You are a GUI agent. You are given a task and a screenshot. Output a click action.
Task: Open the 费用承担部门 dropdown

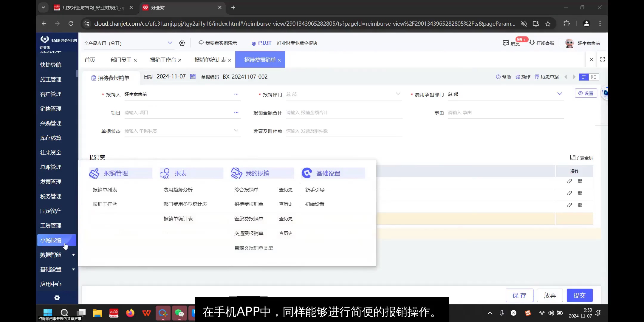(560, 94)
